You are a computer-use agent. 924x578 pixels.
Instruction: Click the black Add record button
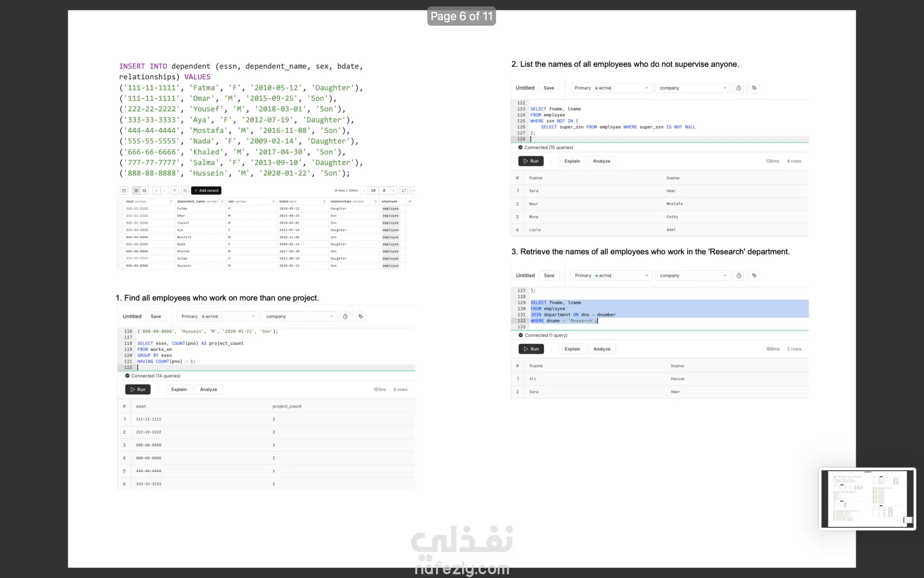[206, 190]
